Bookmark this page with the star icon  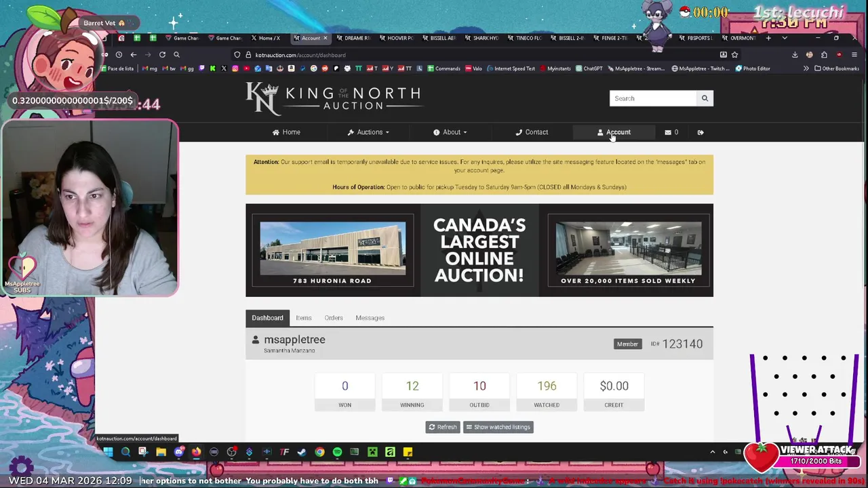coord(734,55)
